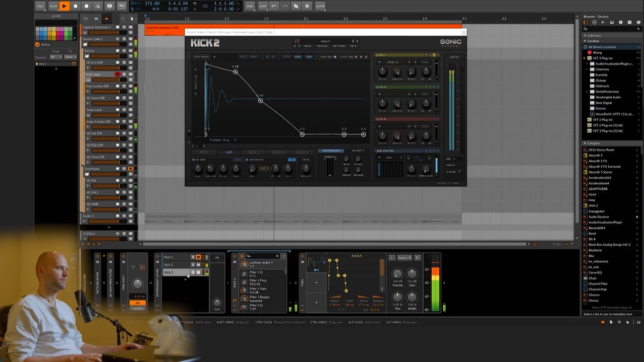Toggle the EQ Gain enable checkbox
The width and height of the screenshot is (644, 362).
click(x=194, y=160)
